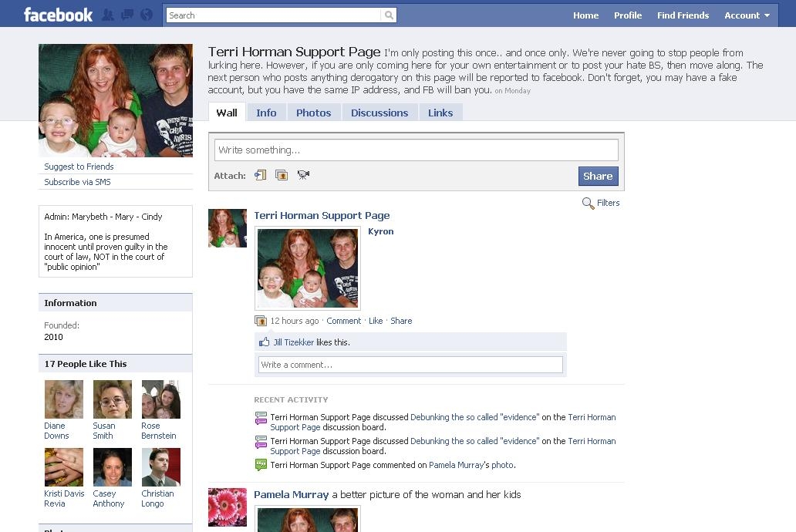Click the Write something box
Viewport: 796px width, 532px height.
[417, 150]
